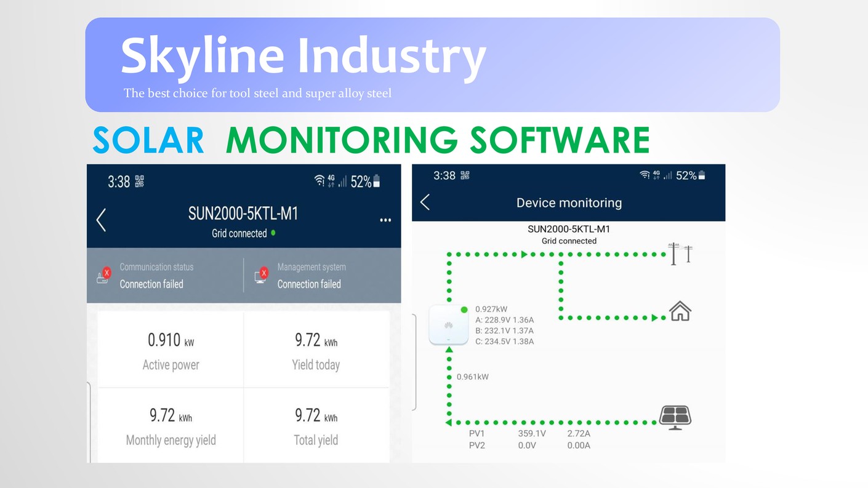Image resolution: width=868 pixels, height=488 pixels.
Task: Select the 0.961kW PV input value
Action: pos(473,377)
